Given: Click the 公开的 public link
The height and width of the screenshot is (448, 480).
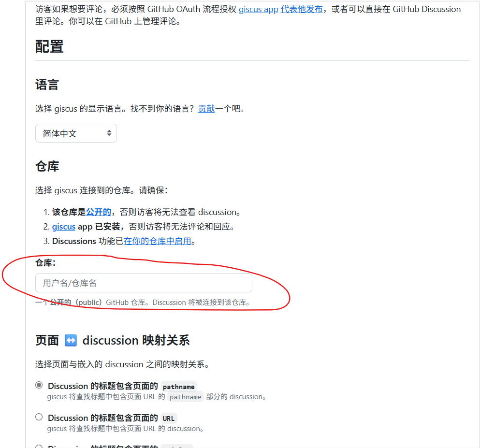Looking at the screenshot, I should pos(99,212).
